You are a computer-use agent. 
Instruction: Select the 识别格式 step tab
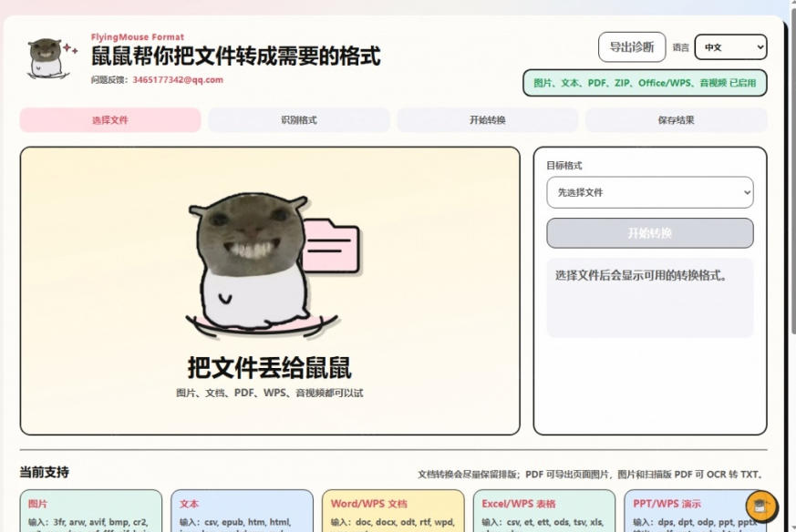point(299,120)
